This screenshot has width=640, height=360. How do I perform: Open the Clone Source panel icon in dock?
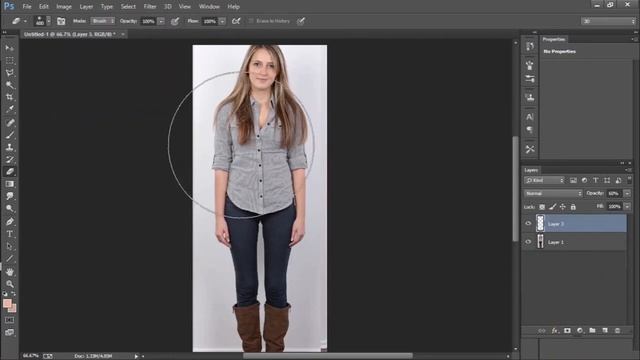[x=530, y=98]
